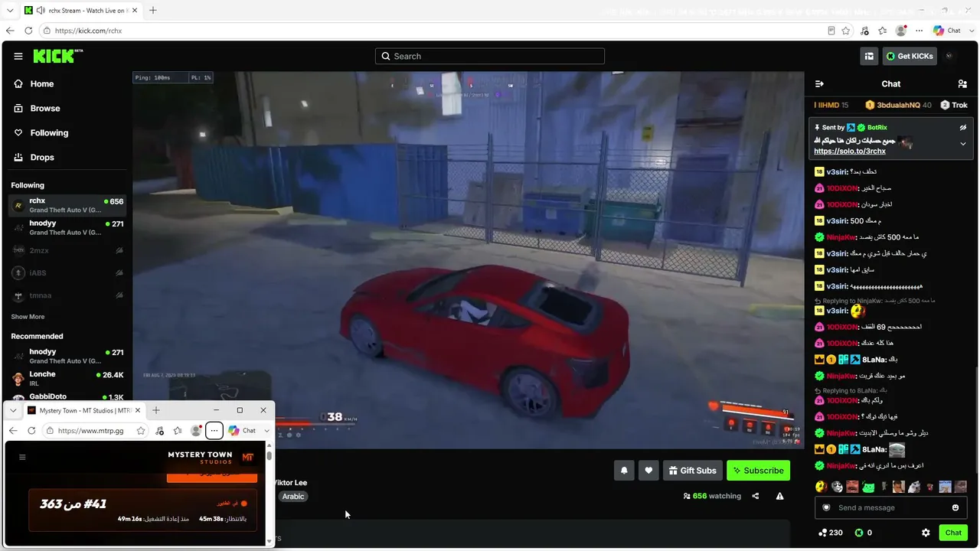Expand Copilot Chat dropdown arrow in main browser

click(x=972, y=31)
